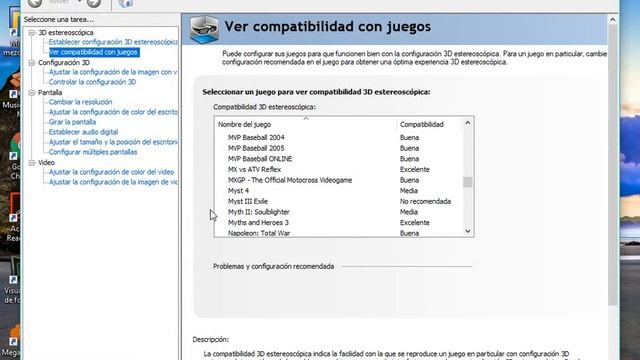Click the No recomendada compatibility value
Image resolution: width=640 pixels, height=360 pixels.
425,201
